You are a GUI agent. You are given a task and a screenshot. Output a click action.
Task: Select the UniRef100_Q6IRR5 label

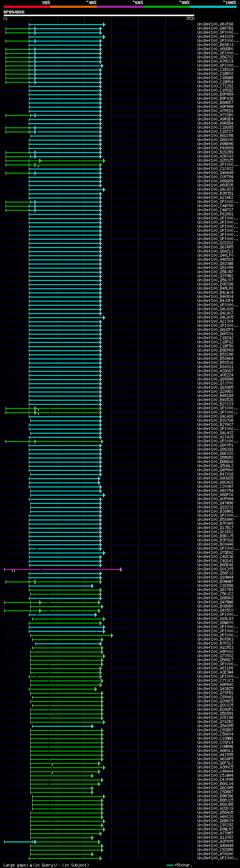click(215, 247)
